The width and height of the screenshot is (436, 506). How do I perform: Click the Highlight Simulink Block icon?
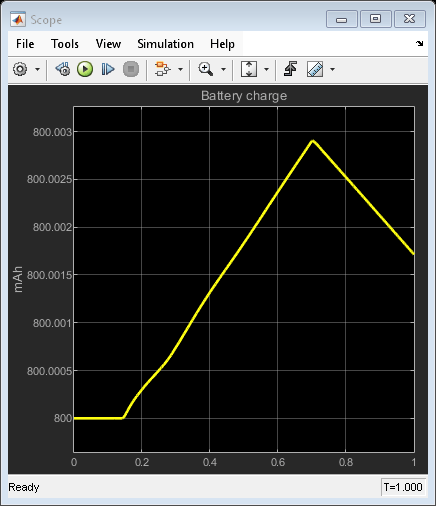pos(162,69)
